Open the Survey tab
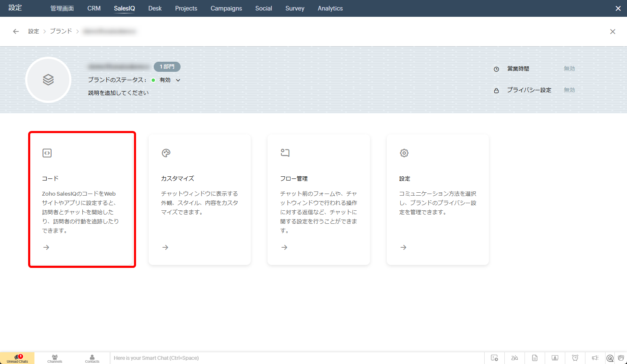This screenshot has width=627, height=364. (295, 8)
